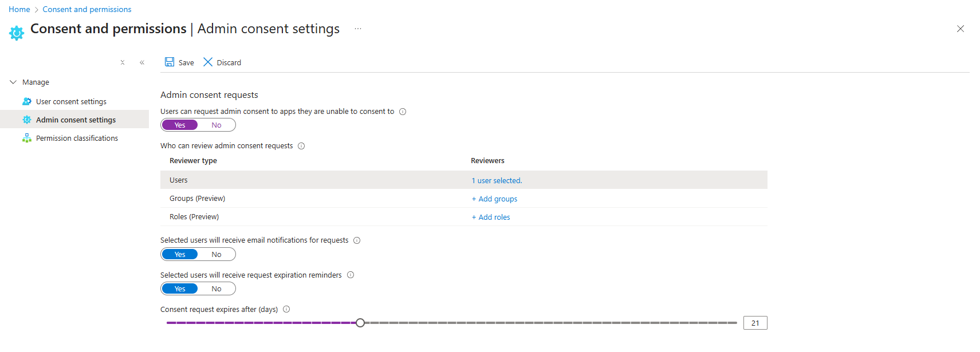Click the expiration days number field
Image resolution: width=980 pixels, height=352 pixels.
pos(755,323)
